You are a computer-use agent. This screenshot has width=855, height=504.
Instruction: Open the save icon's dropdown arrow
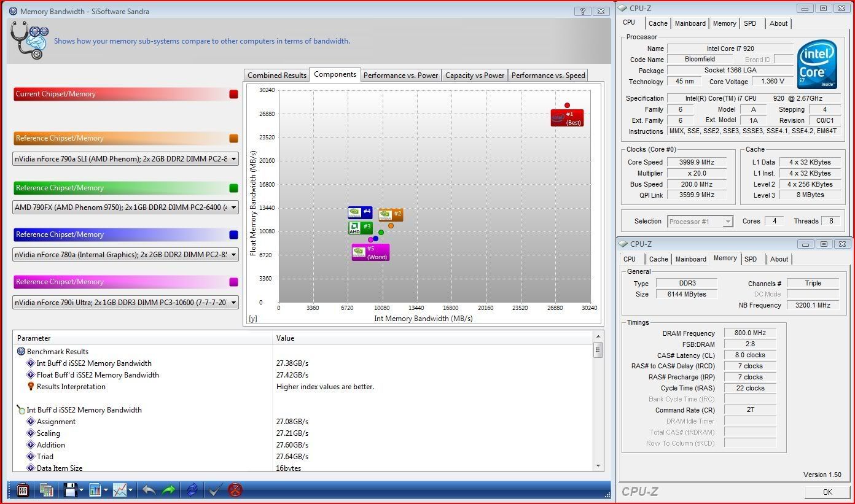[x=82, y=490]
